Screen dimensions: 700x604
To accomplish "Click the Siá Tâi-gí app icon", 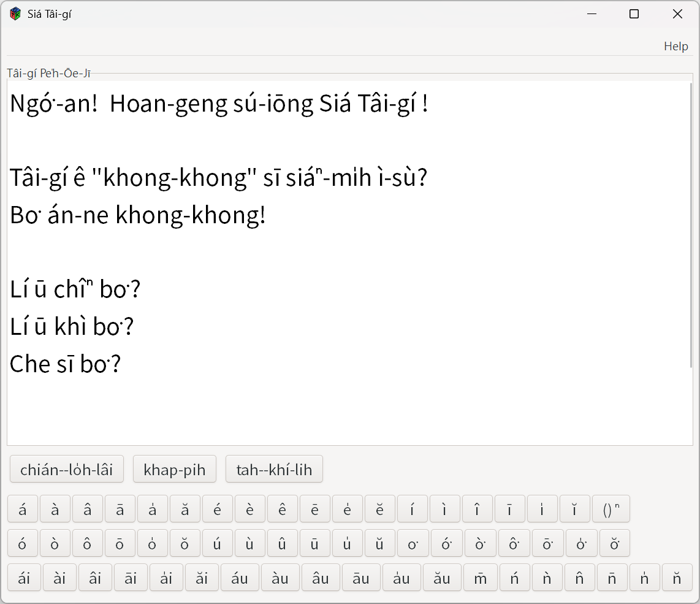I will click(x=15, y=14).
